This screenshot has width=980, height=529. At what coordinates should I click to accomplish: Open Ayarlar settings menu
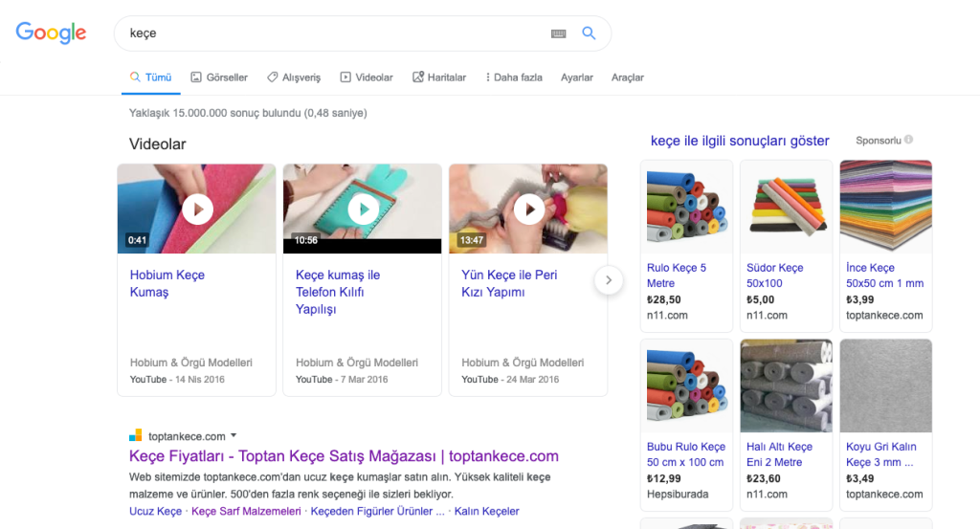click(577, 77)
